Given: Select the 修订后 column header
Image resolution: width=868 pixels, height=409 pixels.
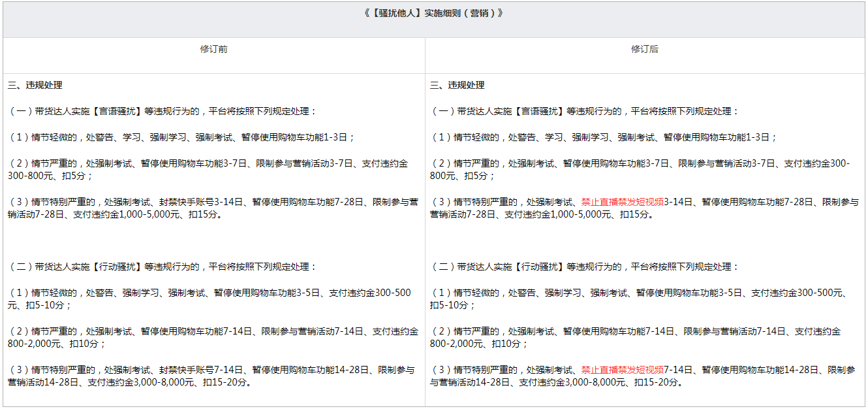Looking at the screenshot, I should [645, 50].
